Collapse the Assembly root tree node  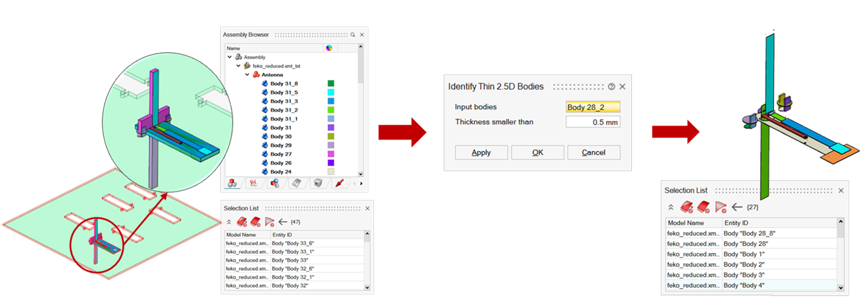230,57
